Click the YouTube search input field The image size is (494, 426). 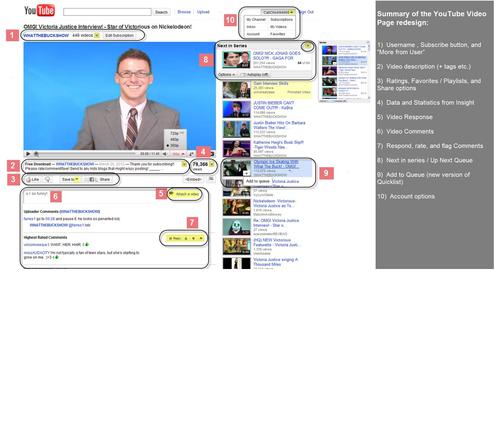107,12
